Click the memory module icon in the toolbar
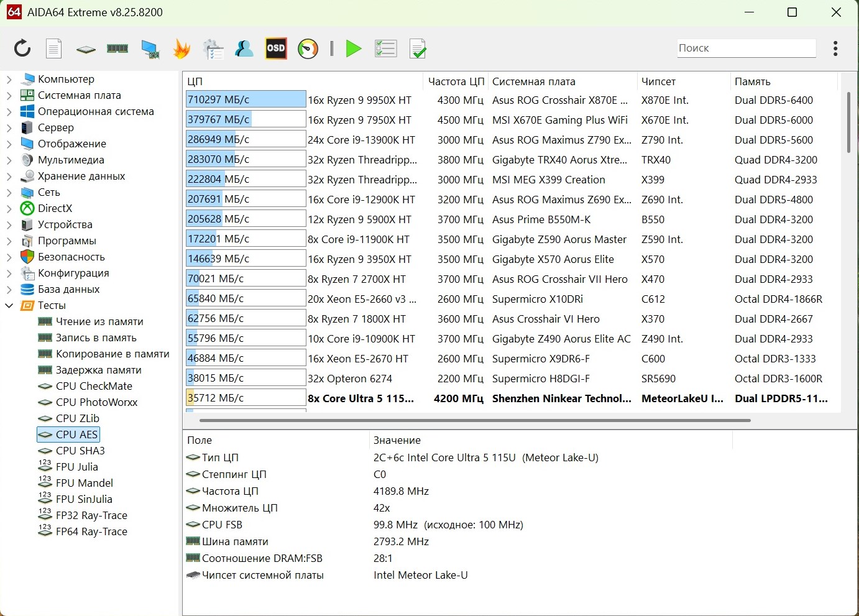859x616 pixels. (x=117, y=48)
